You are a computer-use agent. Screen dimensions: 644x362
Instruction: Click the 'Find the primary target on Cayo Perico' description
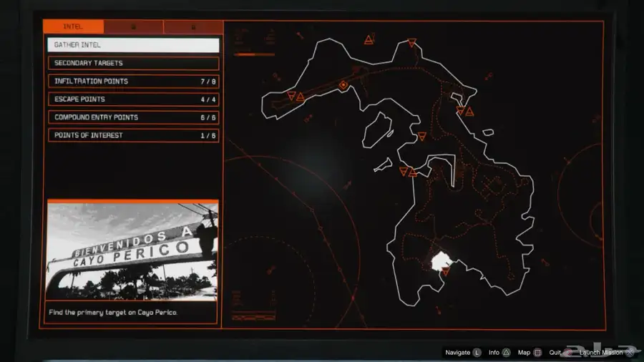113,313
